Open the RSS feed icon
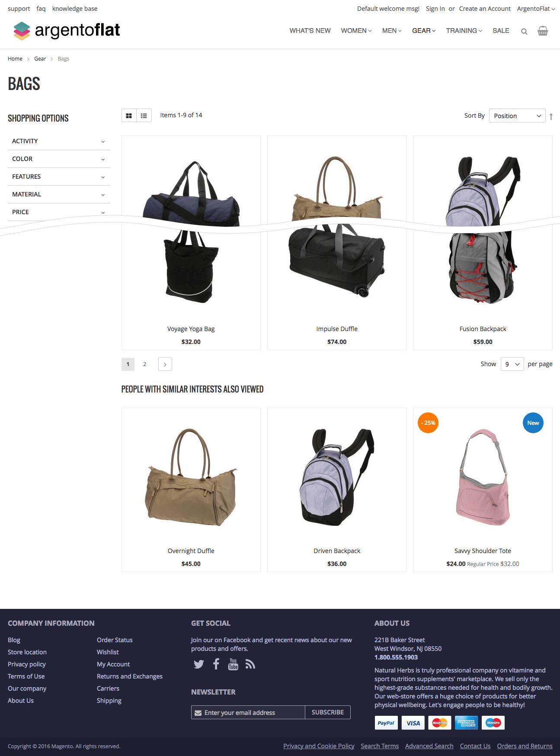The height and width of the screenshot is (756, 560). click(250, 664)
